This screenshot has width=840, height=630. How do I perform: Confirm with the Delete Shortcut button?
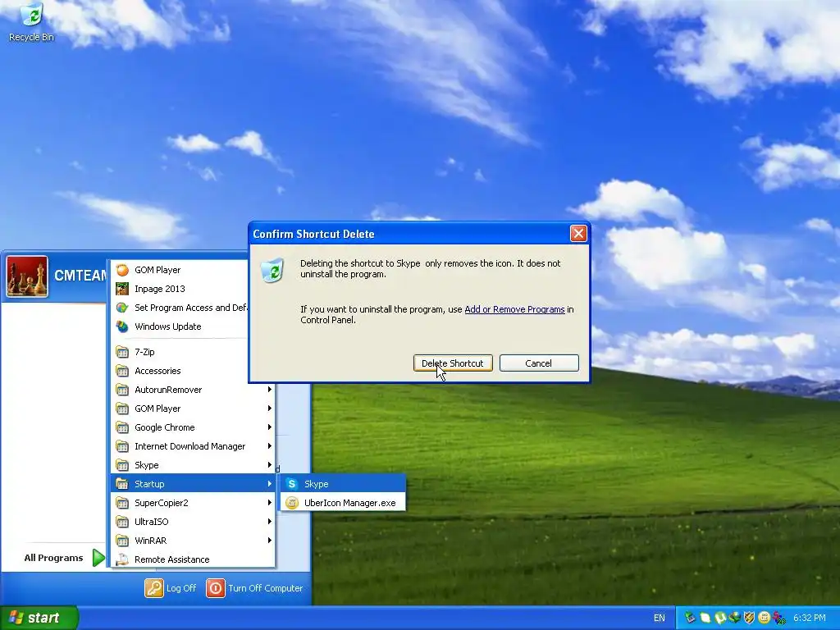pyautogui.click(x=453, y=363)
